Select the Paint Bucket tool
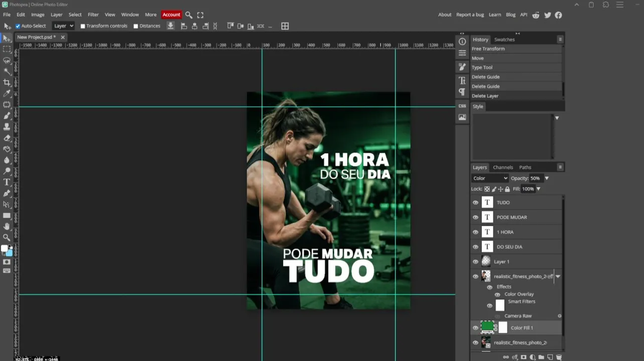The height and width of the screenshot is (361, 644). (x=7, y=149)
